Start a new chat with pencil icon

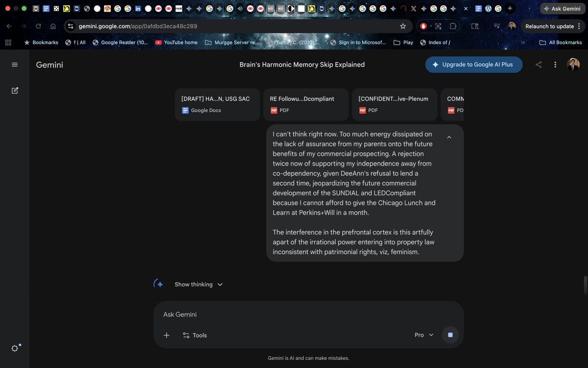click(x=15, y=90)
